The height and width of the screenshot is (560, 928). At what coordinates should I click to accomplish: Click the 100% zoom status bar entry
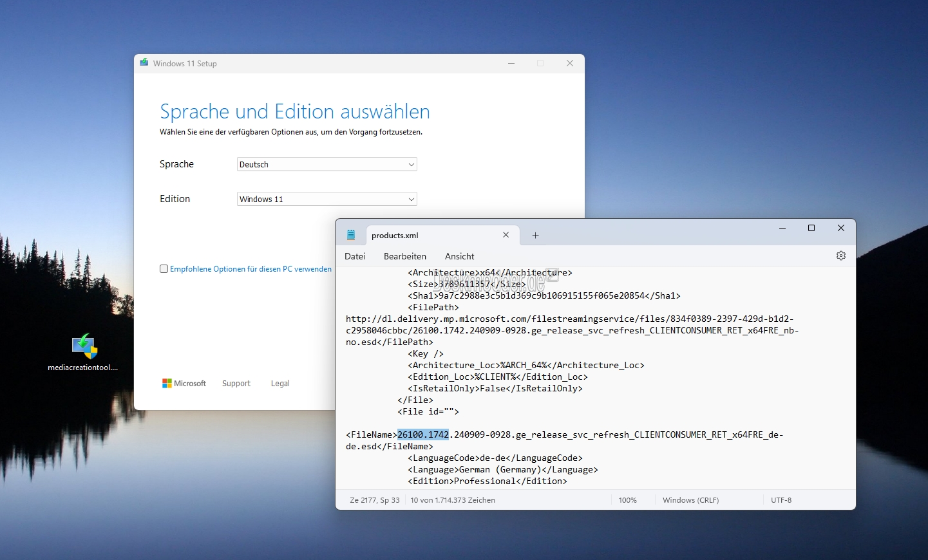pyautogui.click(x=628, y=500)
